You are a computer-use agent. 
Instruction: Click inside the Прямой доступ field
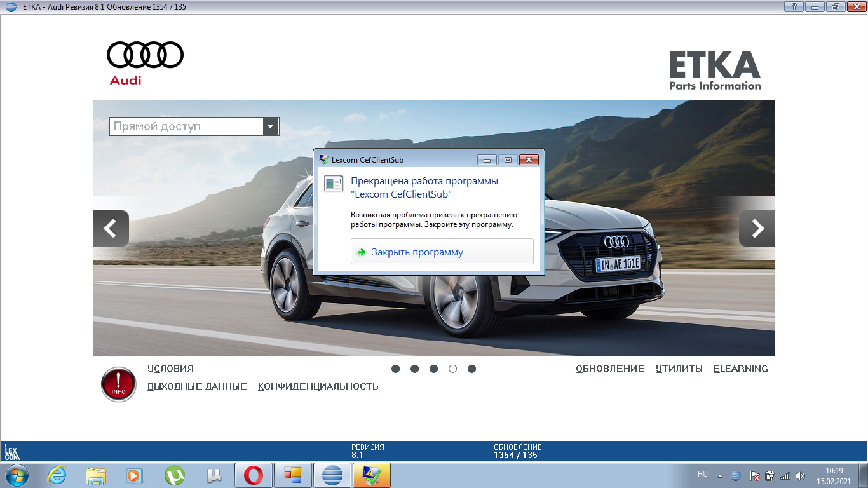[x=186, y=126]
